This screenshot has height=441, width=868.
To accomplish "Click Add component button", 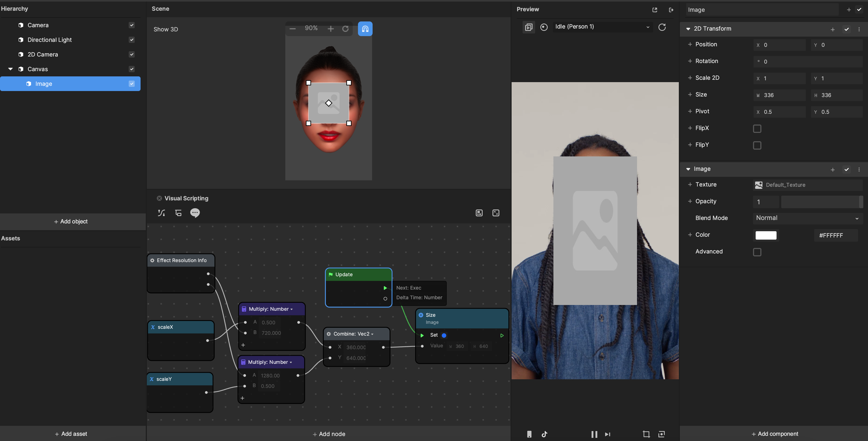I will 775,434.
